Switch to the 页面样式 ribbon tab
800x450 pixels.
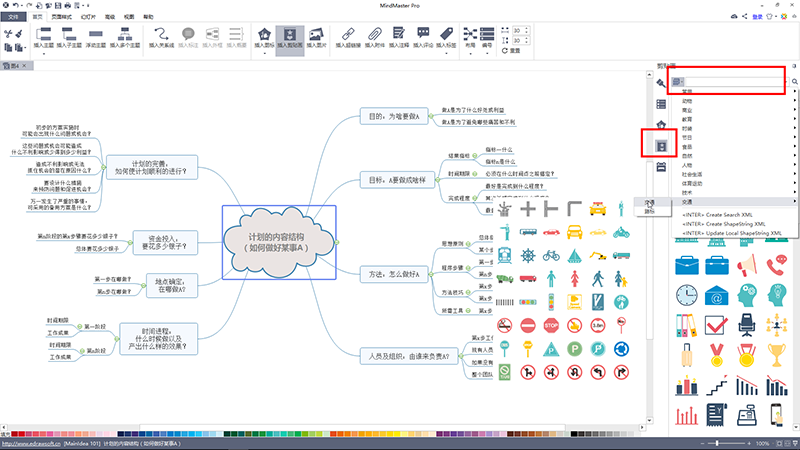(x=62, y=17)
